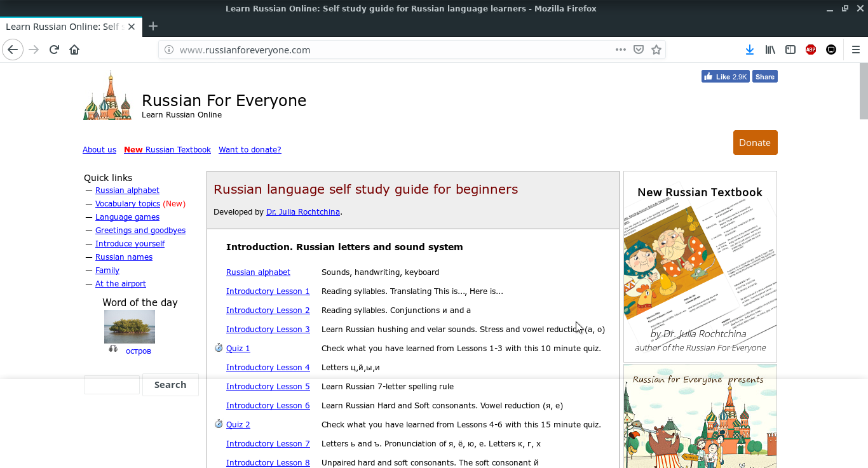This screenshot has width=868, height=468.
Task: Open Introductory Lesson 1
Action: (x=268, y=291)
